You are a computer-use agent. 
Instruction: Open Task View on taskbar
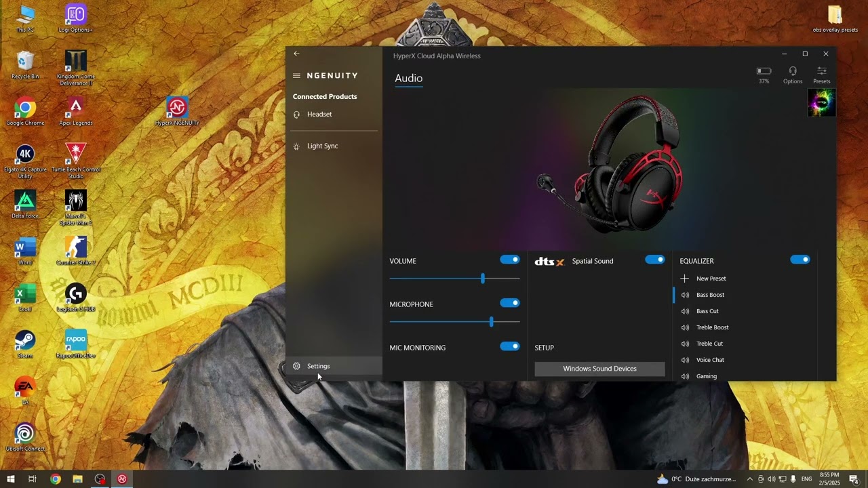pyautogui.click(x=33, y=479)
